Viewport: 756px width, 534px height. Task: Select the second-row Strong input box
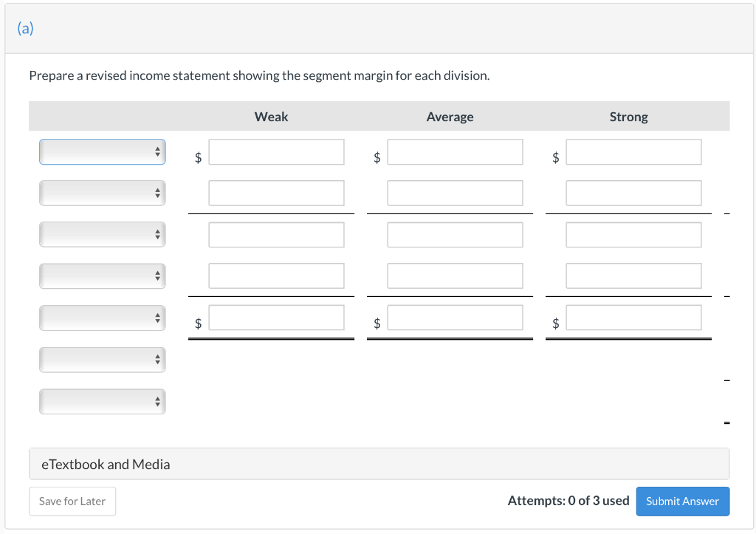point(633,194)
